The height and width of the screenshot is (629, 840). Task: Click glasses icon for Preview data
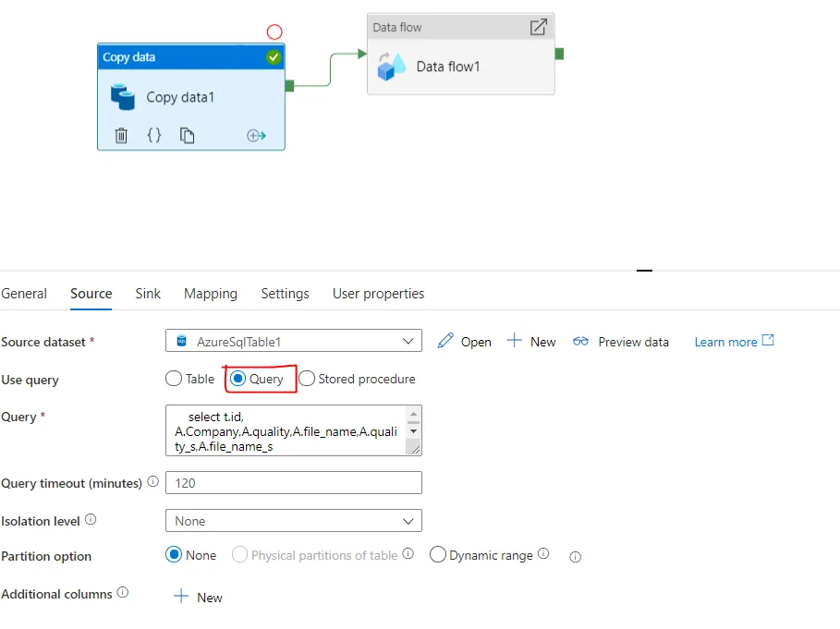(x=580, y=341)
